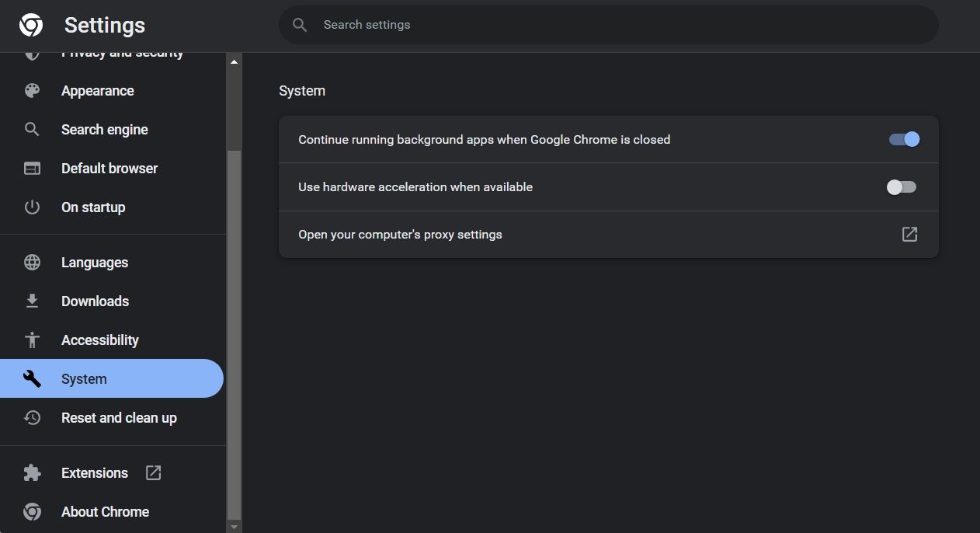Open the Search engine settings section
The image size is (980, 533).
pyautogui.click(x=104, y=130)
